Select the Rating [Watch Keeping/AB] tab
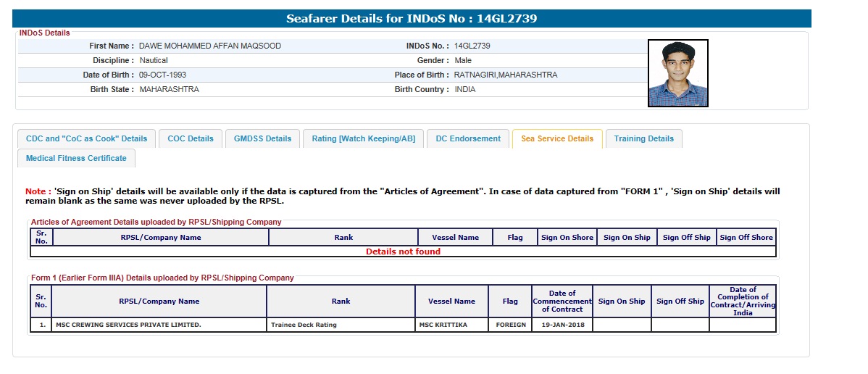Viewport: 868px width, 374px height. click(x=363, y=138)
